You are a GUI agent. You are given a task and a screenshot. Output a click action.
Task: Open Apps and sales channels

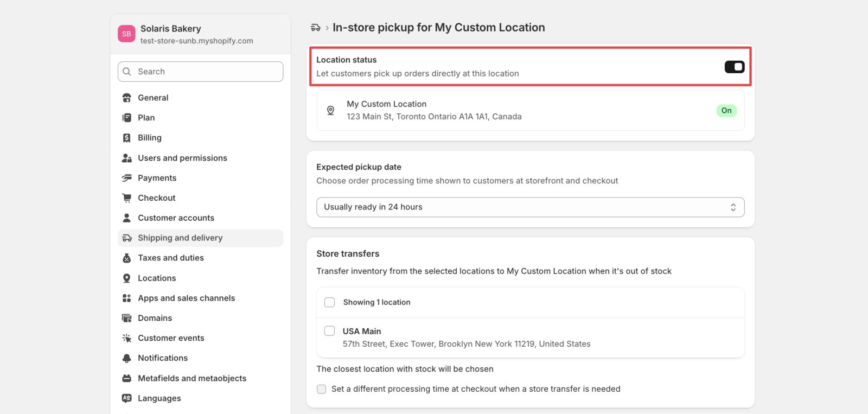point(200,298)
